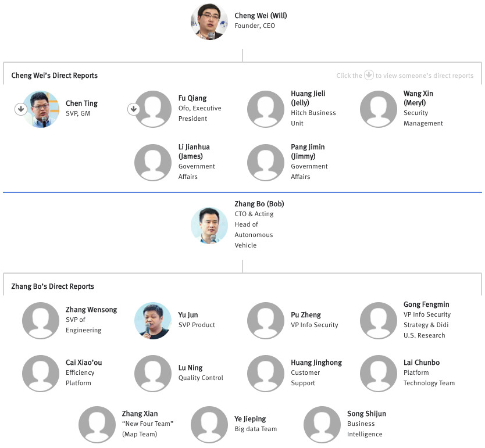Select Yu Jun's profile photo
This screenshot has width=485, height=448.
(x=153, y=321)
